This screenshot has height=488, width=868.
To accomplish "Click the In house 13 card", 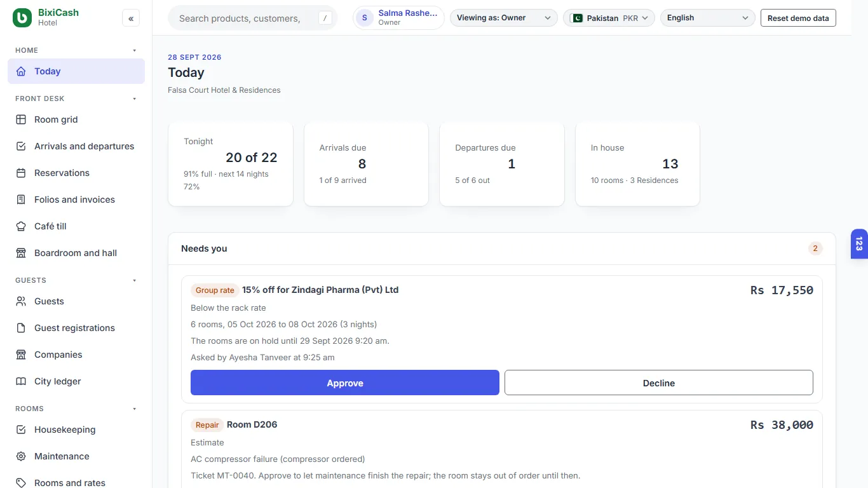I will (637, 164).
